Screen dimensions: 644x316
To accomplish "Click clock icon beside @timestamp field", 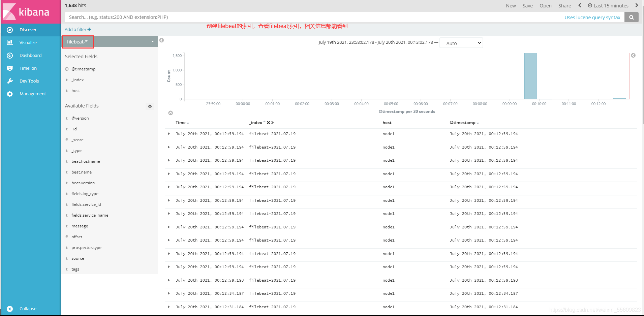I will tap(67, 69).
